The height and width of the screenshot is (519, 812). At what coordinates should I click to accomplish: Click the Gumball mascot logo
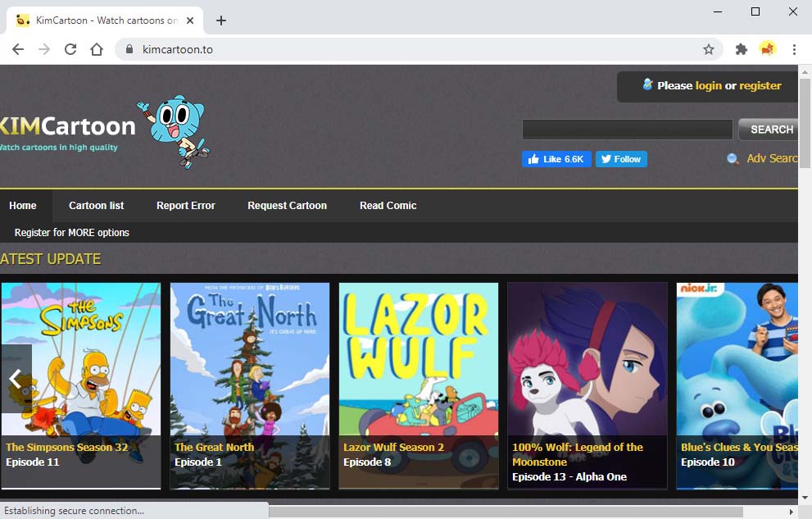click(175, 131)
